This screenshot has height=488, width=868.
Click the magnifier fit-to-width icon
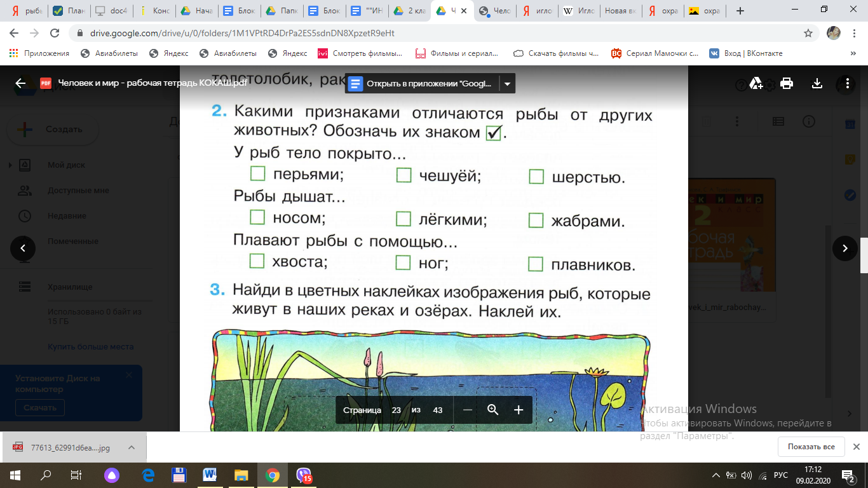coord(493,410)
